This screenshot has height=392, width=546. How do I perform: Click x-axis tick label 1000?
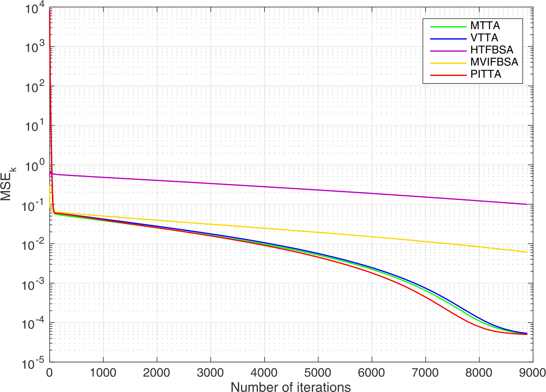pyautogui.click(x=103, y=372)
